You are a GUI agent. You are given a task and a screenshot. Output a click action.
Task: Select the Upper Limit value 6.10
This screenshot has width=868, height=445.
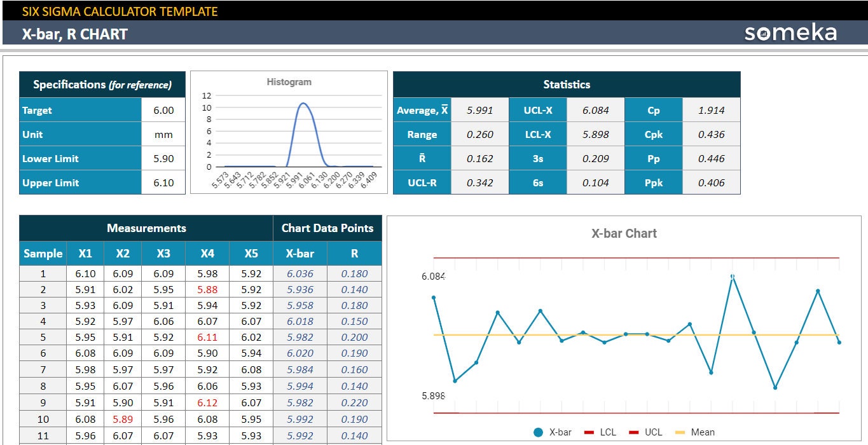coord(164,182)
